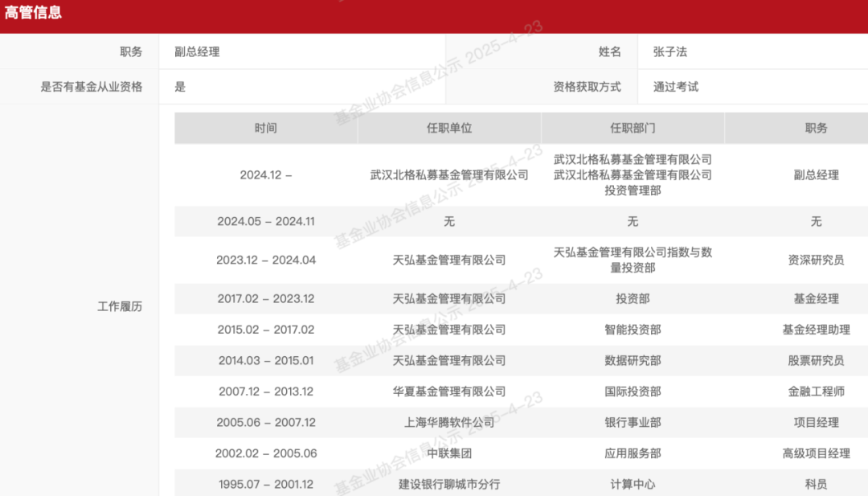Select the date cell 2024.12 –
Image resolution: width=868 pixels, height=496 pixels.
(x=266, y=175)
